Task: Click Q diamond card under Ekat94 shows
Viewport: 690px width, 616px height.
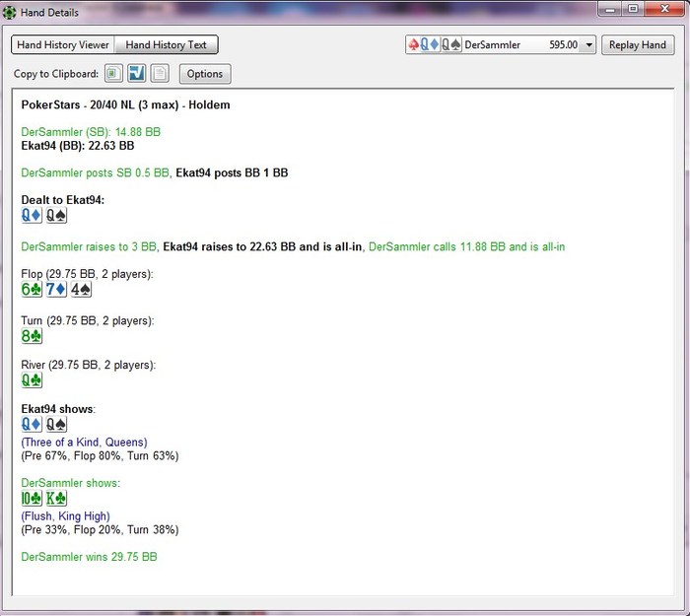Action: [32, 424]
